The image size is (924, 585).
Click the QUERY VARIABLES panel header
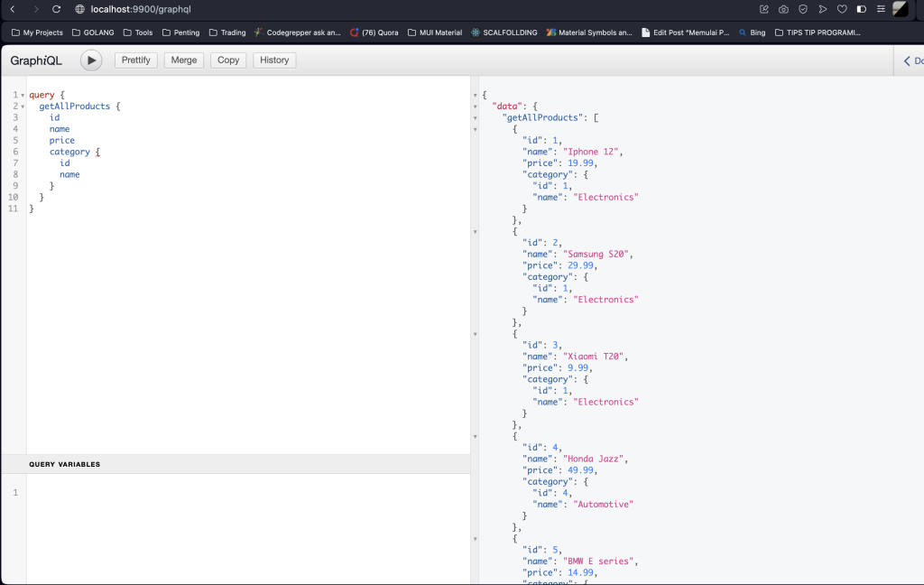coord(236,464)
